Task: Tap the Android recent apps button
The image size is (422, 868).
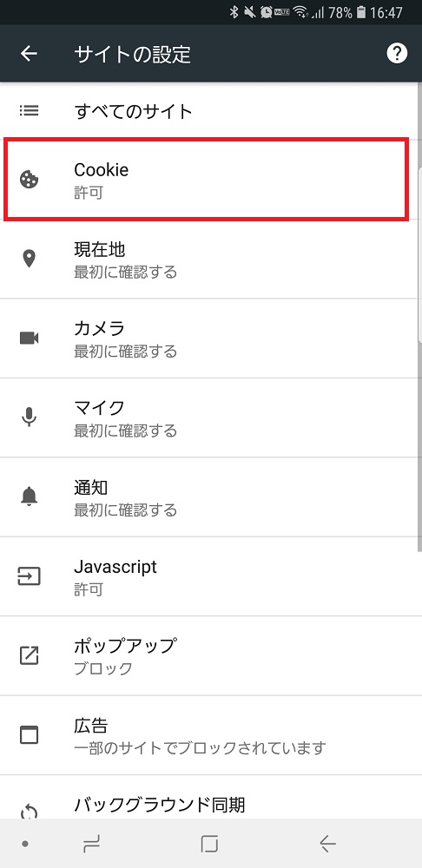Action: pos(91,844)
